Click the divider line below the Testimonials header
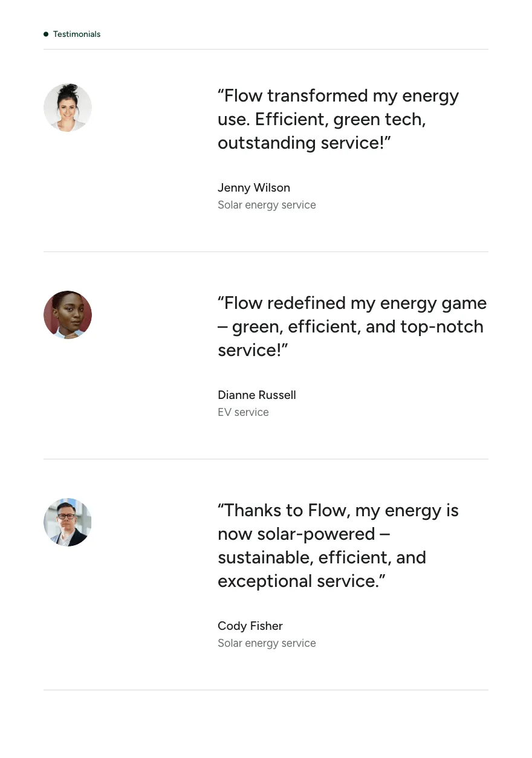 (x=266, y=50)
